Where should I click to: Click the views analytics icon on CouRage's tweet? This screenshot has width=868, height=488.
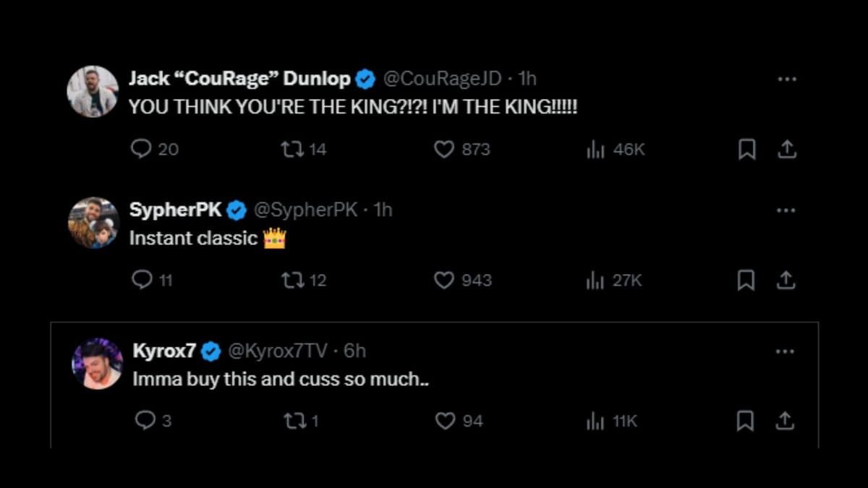[x=595, y=149]
